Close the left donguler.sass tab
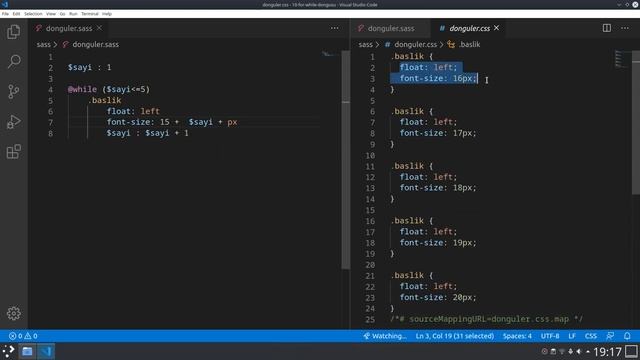The image size is (640, 360). (x=100, y=28)
